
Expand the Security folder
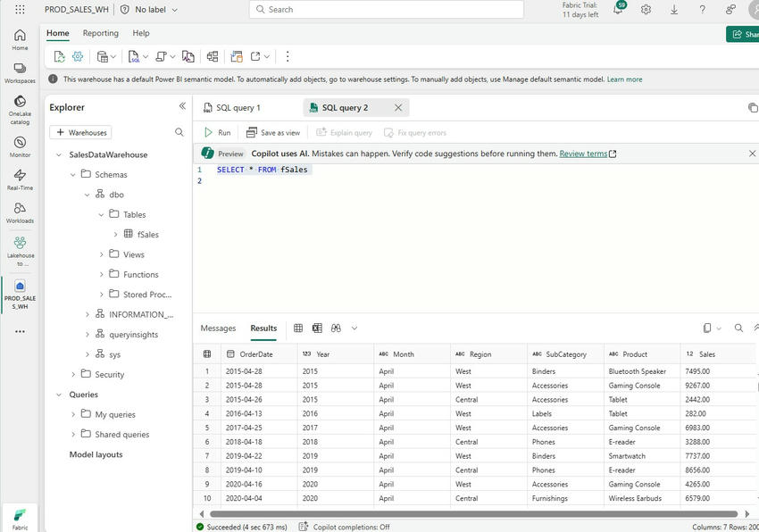(73, 375)
